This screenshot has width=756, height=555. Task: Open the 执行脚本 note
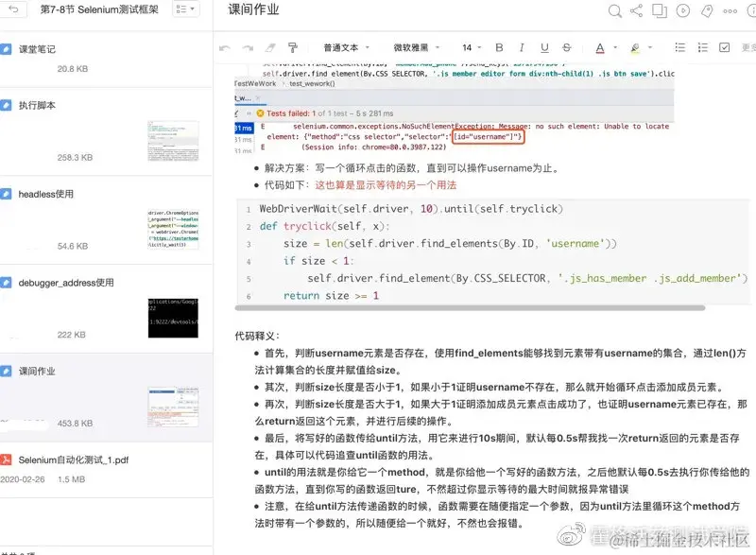pyautogui.click(x=106, y=132)
